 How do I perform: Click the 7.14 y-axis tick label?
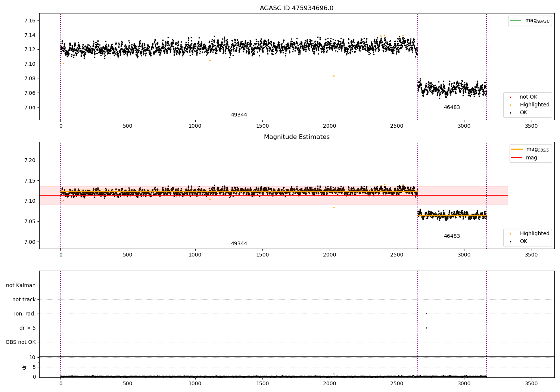(30, 35)
